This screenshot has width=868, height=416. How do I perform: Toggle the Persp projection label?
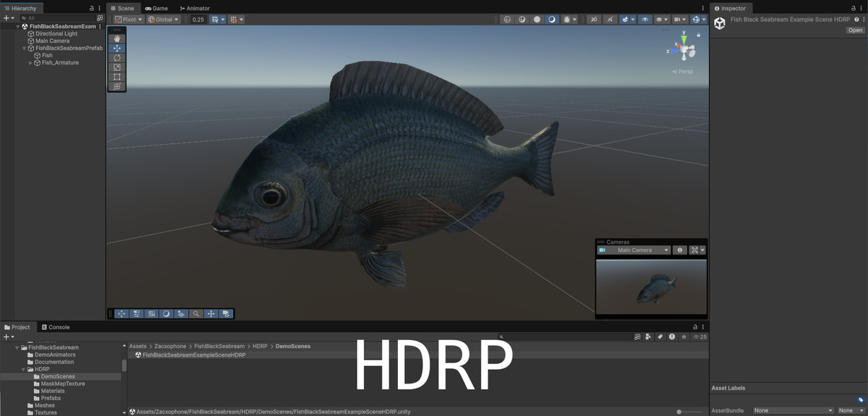coord(683,72)
